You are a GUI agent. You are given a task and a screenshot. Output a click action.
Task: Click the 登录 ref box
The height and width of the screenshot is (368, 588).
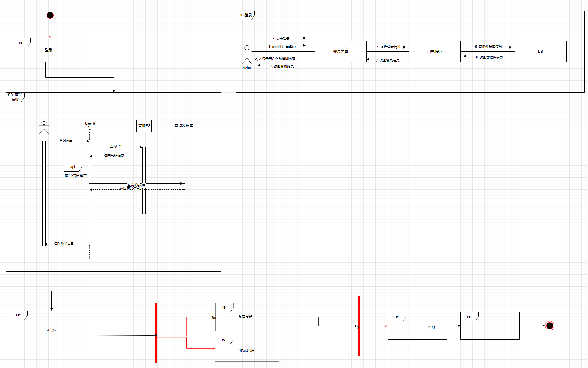point(48,50)
